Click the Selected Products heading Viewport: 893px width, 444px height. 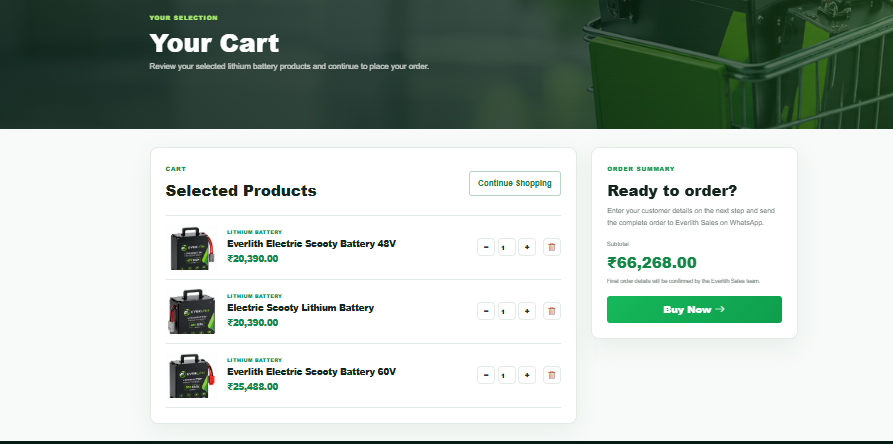pyautogui.click(x=241, y=191)
